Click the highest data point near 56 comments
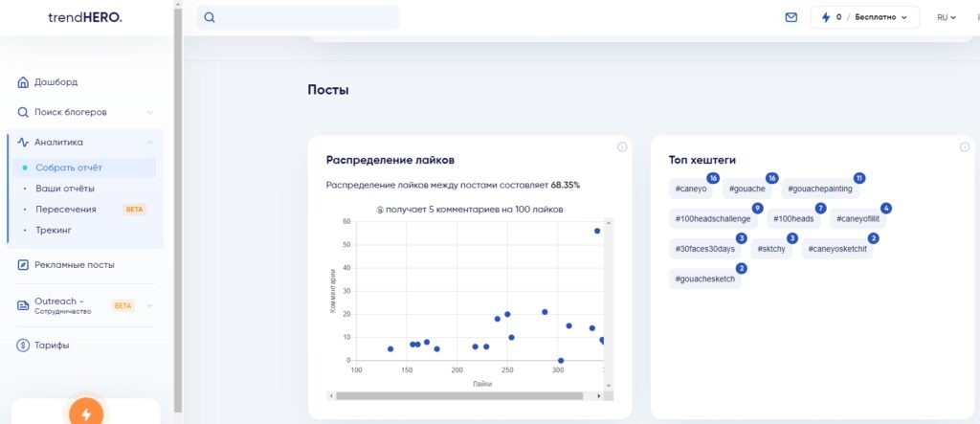 (x=597, y=231)
